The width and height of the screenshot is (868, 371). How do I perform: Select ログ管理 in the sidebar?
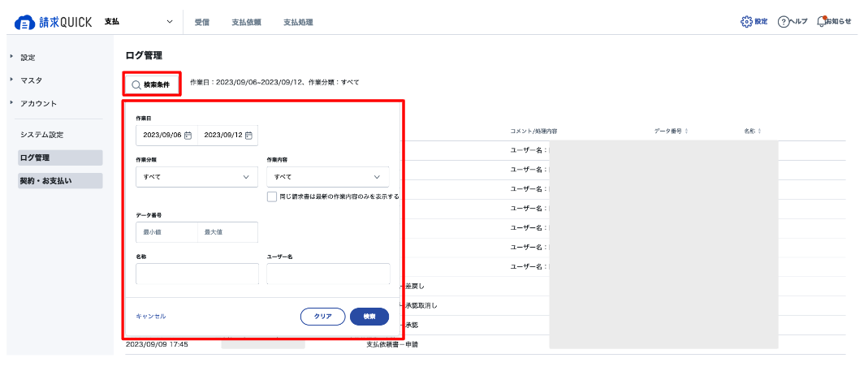(x=60, y=157)
